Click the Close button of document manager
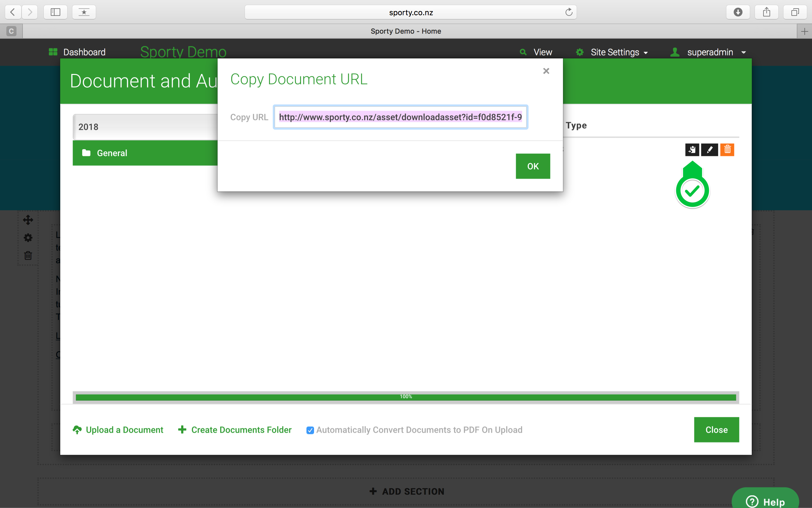Viewport: 812px width, 508px height. [x=717, y=430]
